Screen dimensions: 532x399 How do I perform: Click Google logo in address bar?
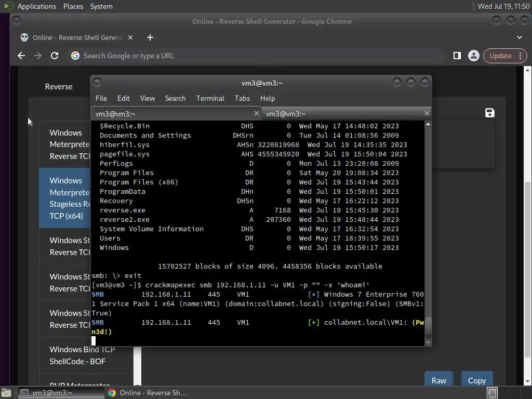tap(75, 56)
